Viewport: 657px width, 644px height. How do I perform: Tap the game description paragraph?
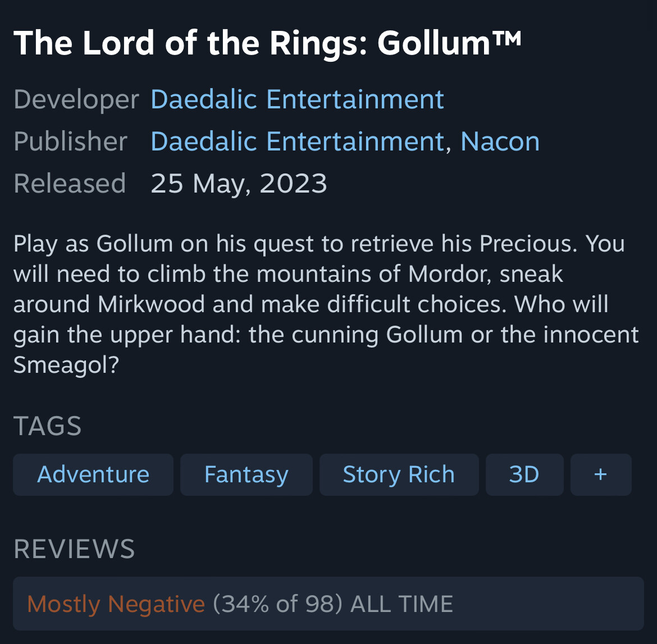[x=326, y=304]
